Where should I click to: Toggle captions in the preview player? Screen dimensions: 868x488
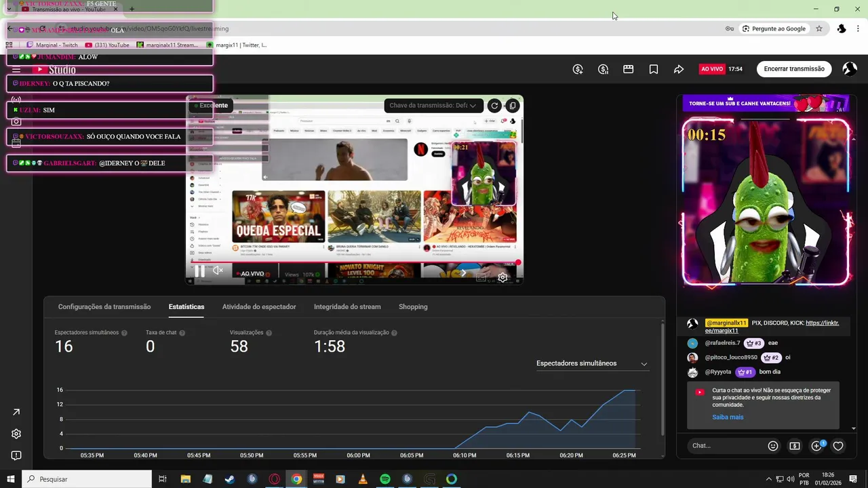481,277
